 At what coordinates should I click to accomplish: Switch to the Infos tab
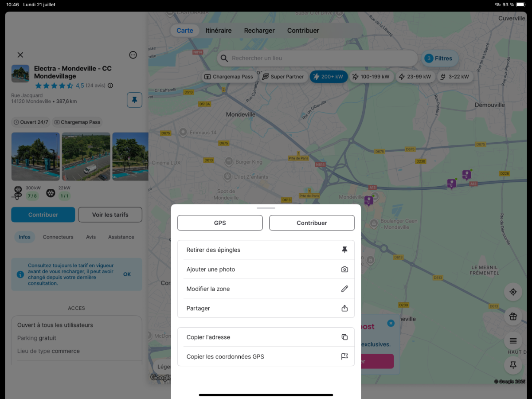click(25, 237)
